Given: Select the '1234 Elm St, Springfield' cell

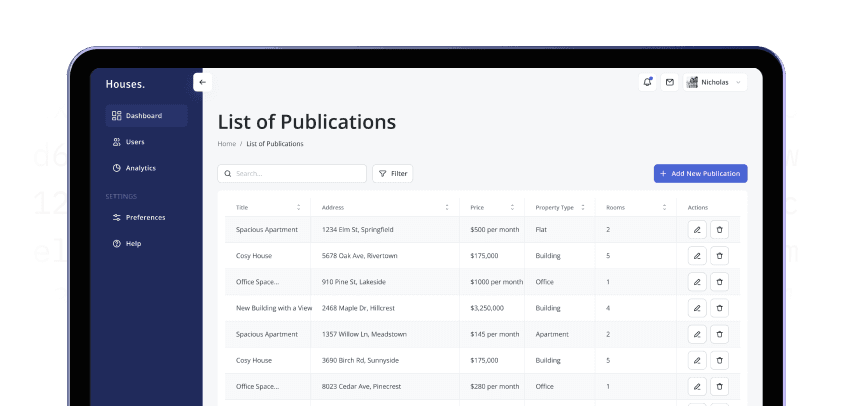Looking at the screenshot, I should tap(358, 230).
